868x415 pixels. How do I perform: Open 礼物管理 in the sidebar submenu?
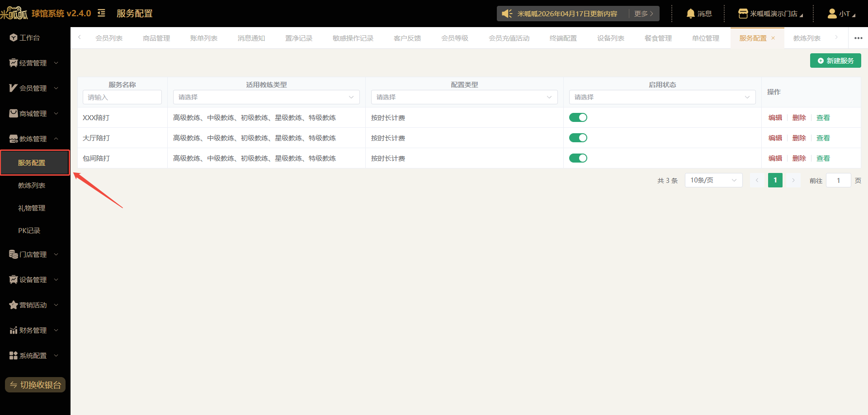pos(32,208)
